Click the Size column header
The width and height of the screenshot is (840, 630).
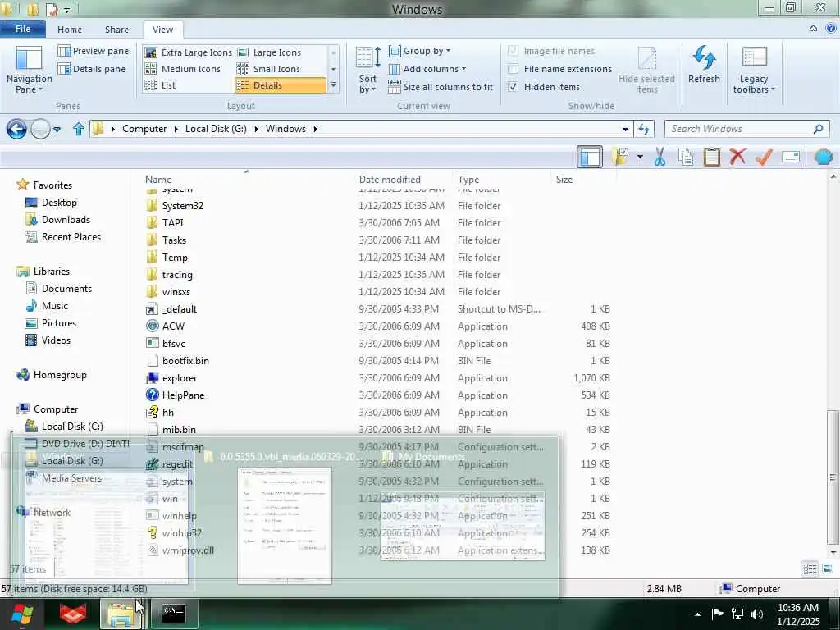(x=583, y=180)
